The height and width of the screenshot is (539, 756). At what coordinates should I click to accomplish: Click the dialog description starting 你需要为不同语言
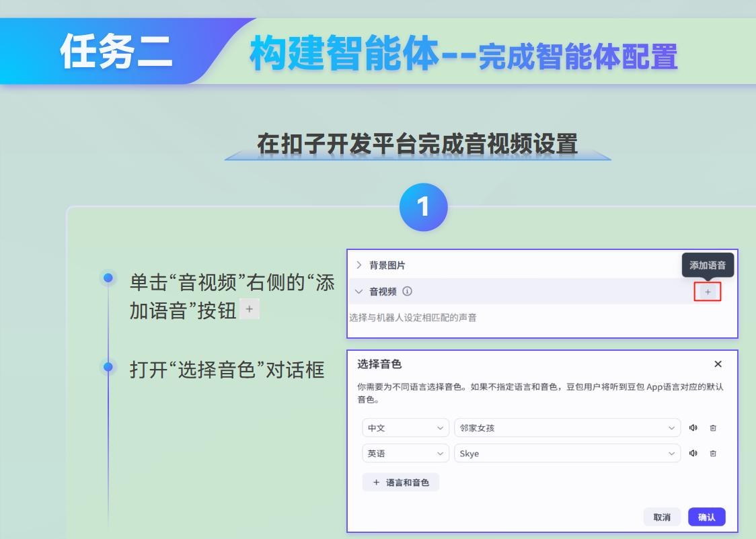pos(540,392)
